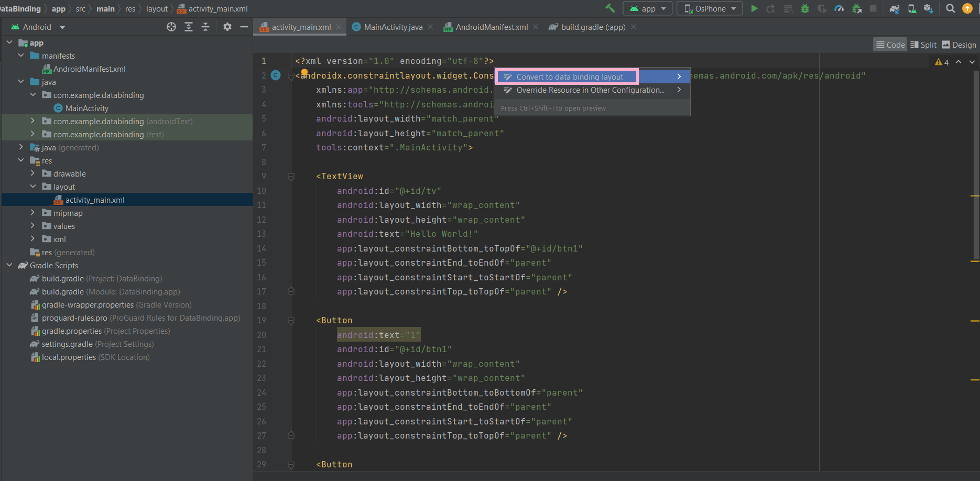Sync project with Gradle files
Image resolution: width=980 pixels, height=481 pixels.
(x=895, y=8)
